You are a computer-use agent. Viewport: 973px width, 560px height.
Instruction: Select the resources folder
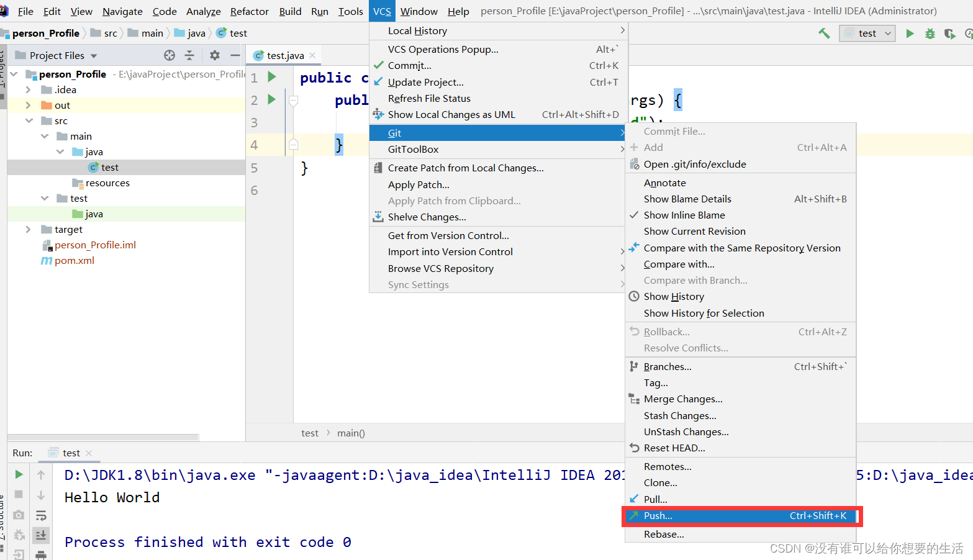point(107,183)
